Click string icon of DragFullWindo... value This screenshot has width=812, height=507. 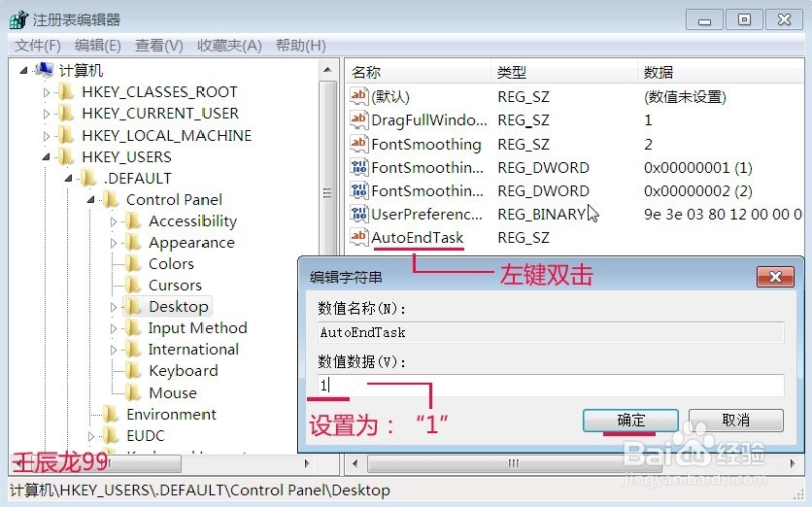(358, 119)
